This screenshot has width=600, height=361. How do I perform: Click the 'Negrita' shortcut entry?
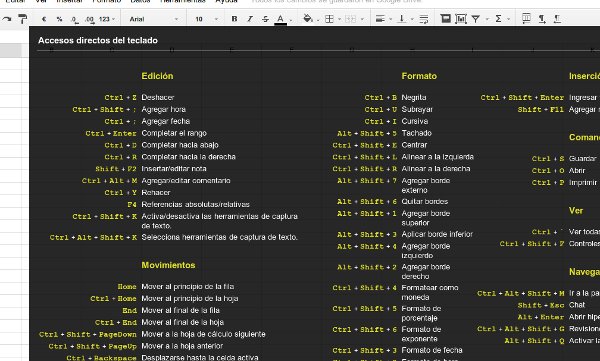414,97
